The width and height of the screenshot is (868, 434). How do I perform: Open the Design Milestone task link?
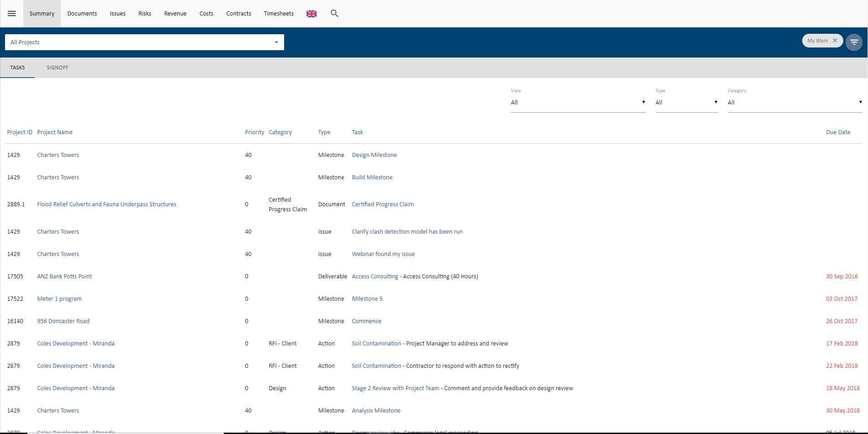coord(374,155)
